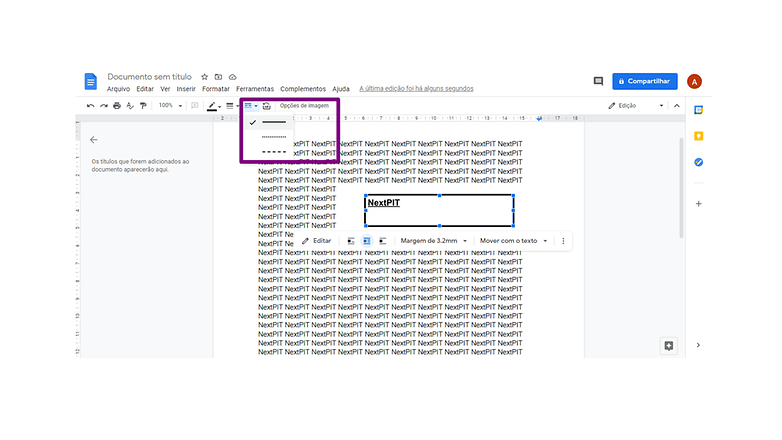Open the Ferramentas menu
Image resolution: width=782 pixels, height=440 pixels.
255,89
